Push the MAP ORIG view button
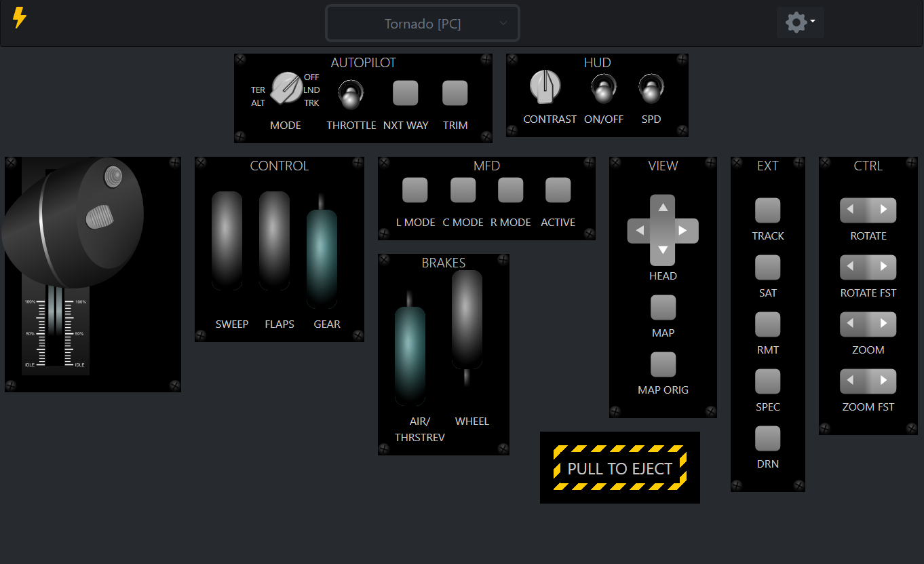This screenshot has height=564, width=924. coord(663,364)
